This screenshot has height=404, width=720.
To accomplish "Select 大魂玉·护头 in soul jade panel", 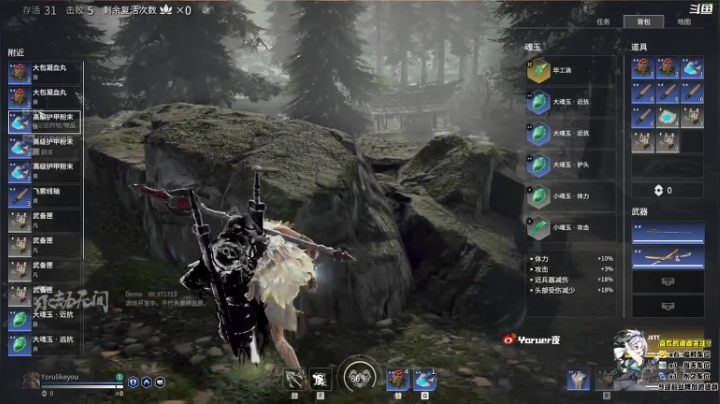I will (x=570, y=165).
